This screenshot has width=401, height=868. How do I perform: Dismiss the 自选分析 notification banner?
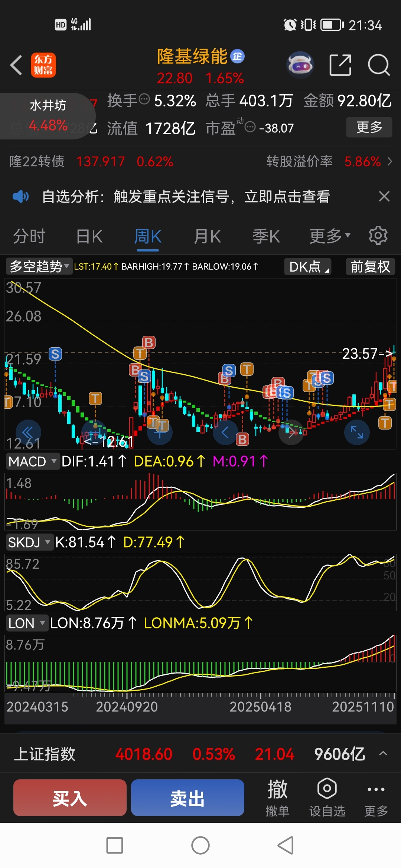pyautogui.click(x=384, y=196)
